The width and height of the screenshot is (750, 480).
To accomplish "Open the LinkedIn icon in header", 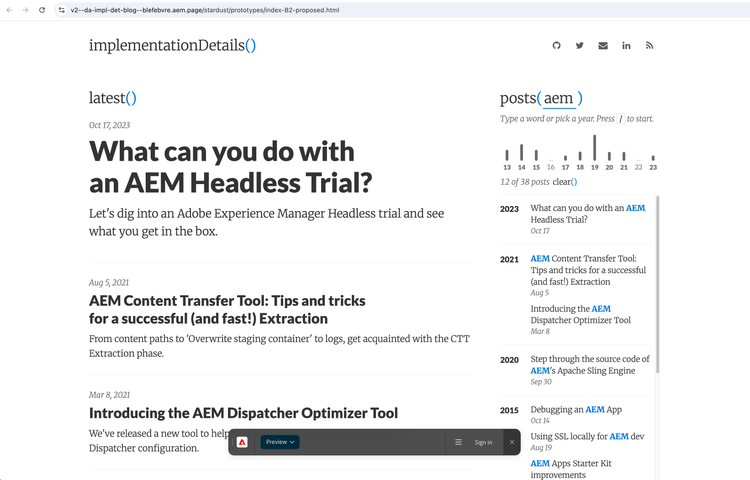I will pos(626,45).
